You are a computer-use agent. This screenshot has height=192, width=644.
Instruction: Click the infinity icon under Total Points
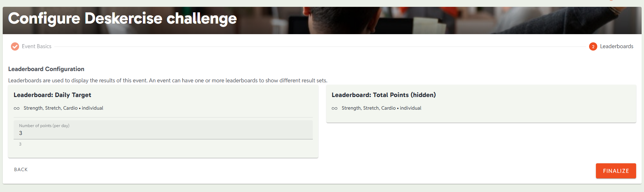click(335, 108)
